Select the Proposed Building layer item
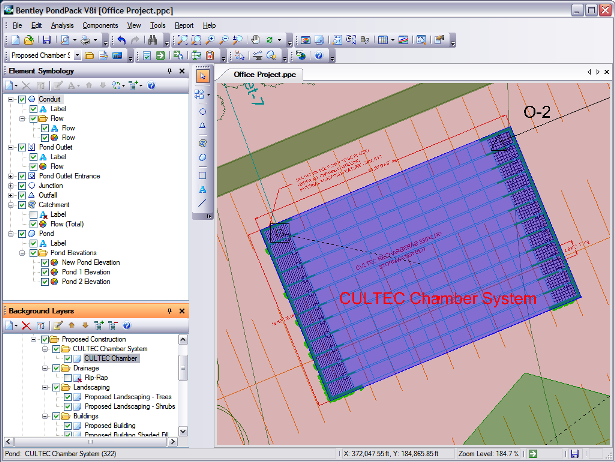Image resolution: width=615 pixels, height=462 pixels. coord(110,426)
